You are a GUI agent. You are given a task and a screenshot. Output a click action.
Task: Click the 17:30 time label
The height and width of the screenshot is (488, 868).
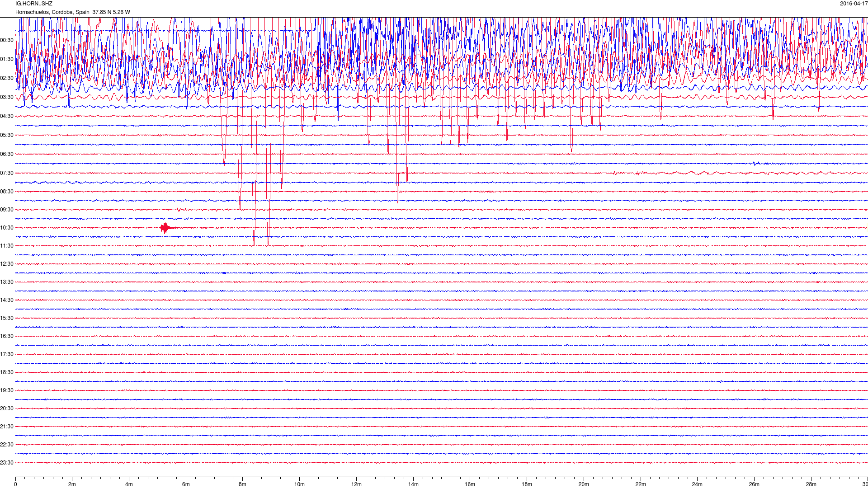click(x=7, y=354)
